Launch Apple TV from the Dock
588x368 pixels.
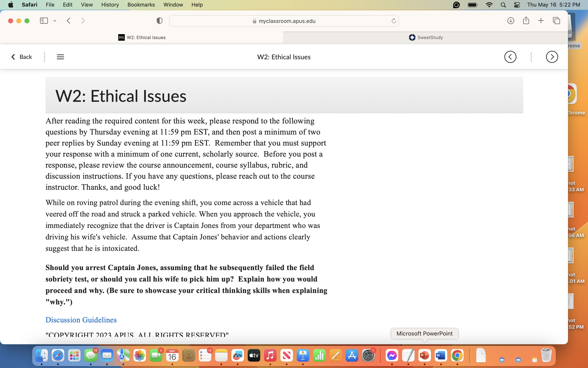254,356
